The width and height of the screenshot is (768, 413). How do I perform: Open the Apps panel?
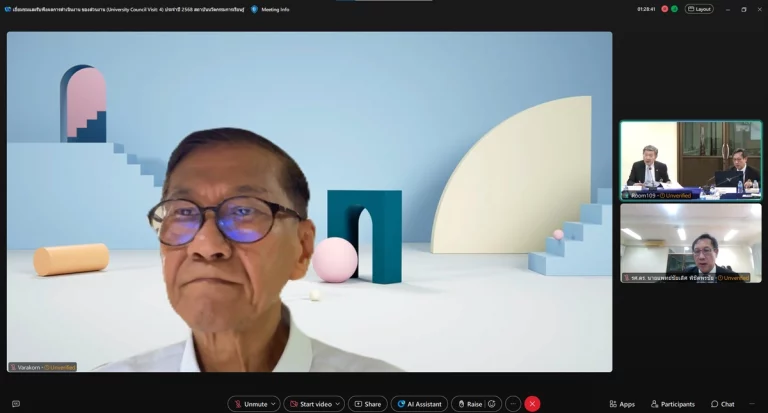621,404
